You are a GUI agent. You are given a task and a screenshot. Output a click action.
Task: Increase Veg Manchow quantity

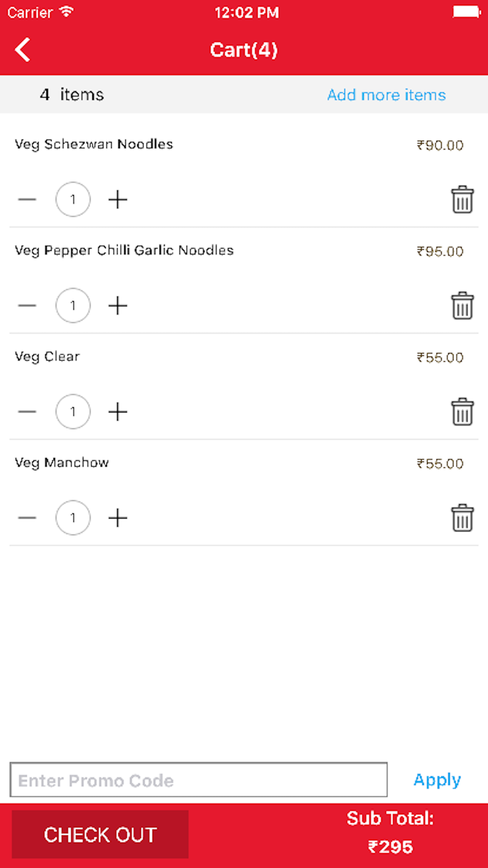coord(118,517)
